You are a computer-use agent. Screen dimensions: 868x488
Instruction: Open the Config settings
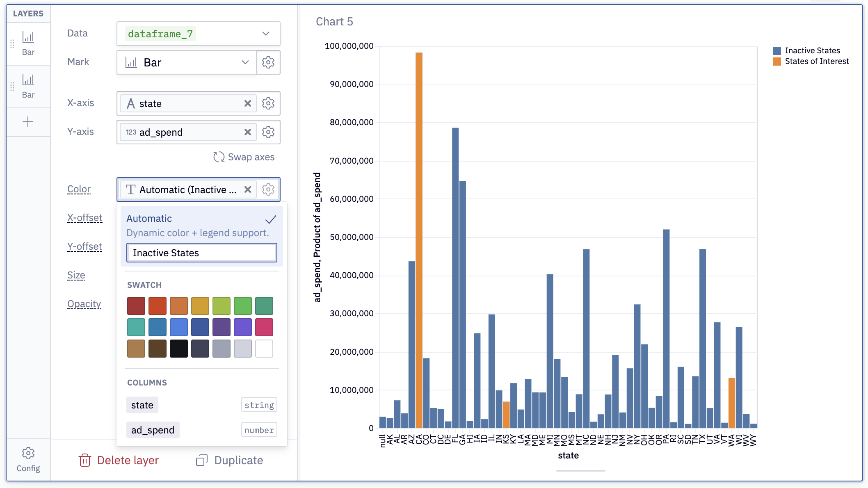[28, 460]
